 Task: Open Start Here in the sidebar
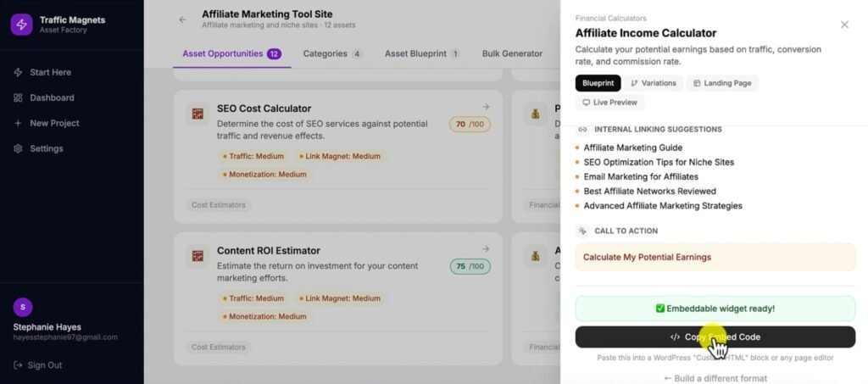pos(51,72)
